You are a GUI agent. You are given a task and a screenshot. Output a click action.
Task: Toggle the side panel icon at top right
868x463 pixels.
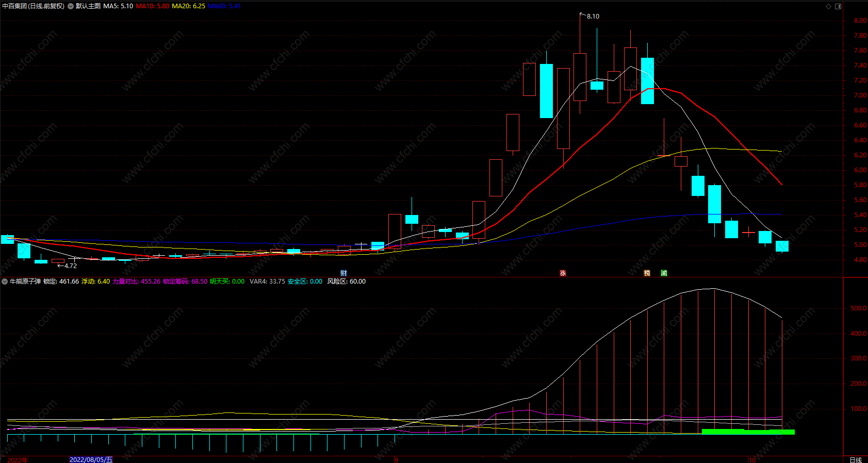pyautogui.click(x=838, y=6)
